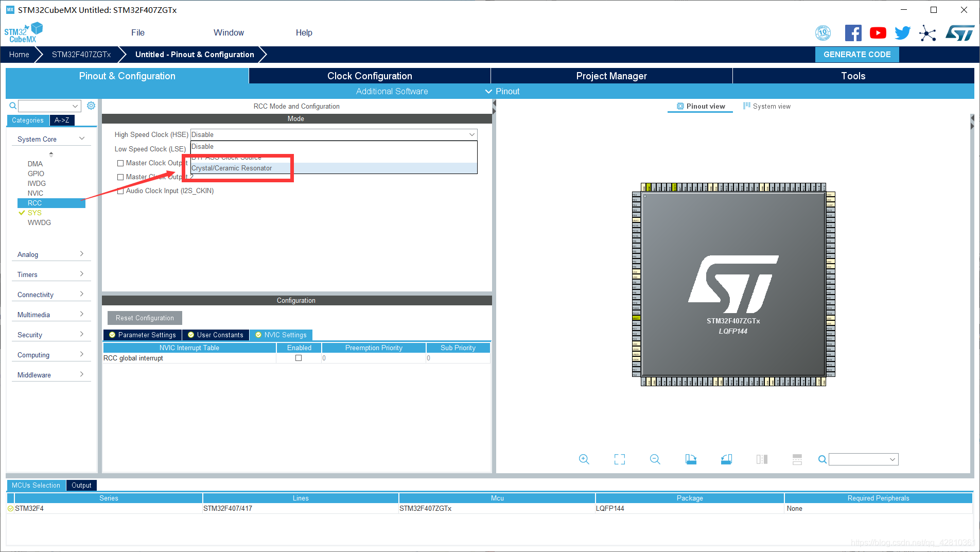
Task: Switch to the Clock Configuration tab
Action: 370,76
